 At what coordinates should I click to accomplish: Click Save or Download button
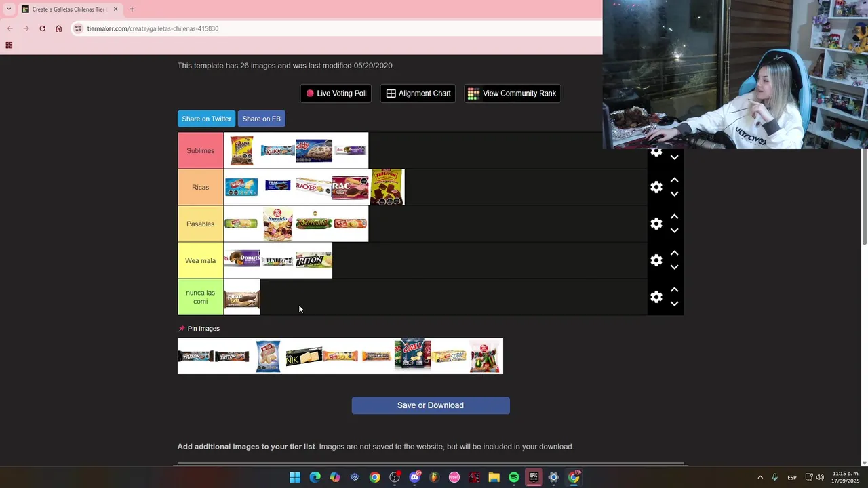[x=431, y=405]
